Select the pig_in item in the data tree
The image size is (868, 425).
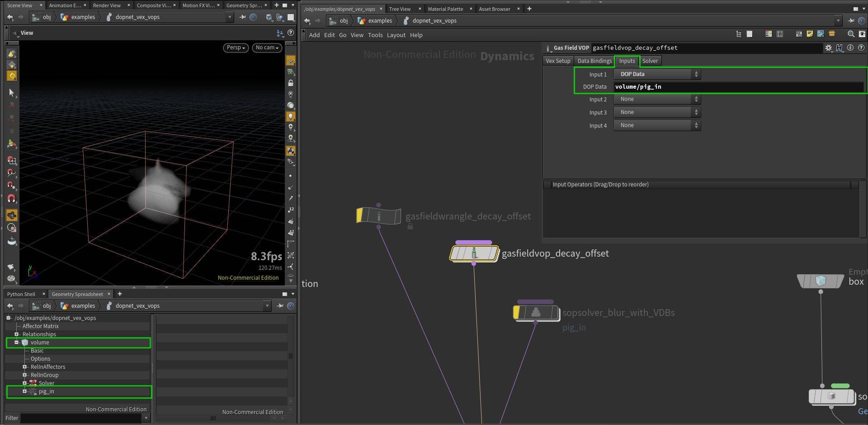click(x=47, y=392)
